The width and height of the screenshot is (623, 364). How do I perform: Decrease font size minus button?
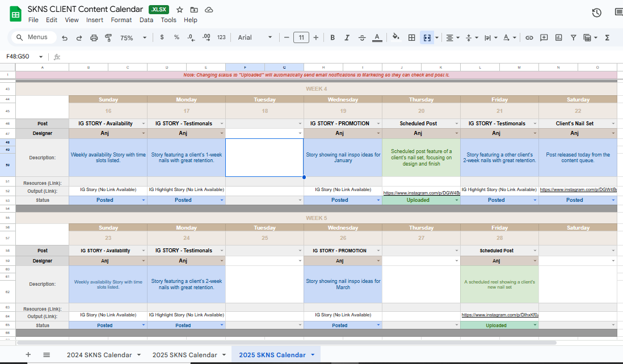click(287, 38)
